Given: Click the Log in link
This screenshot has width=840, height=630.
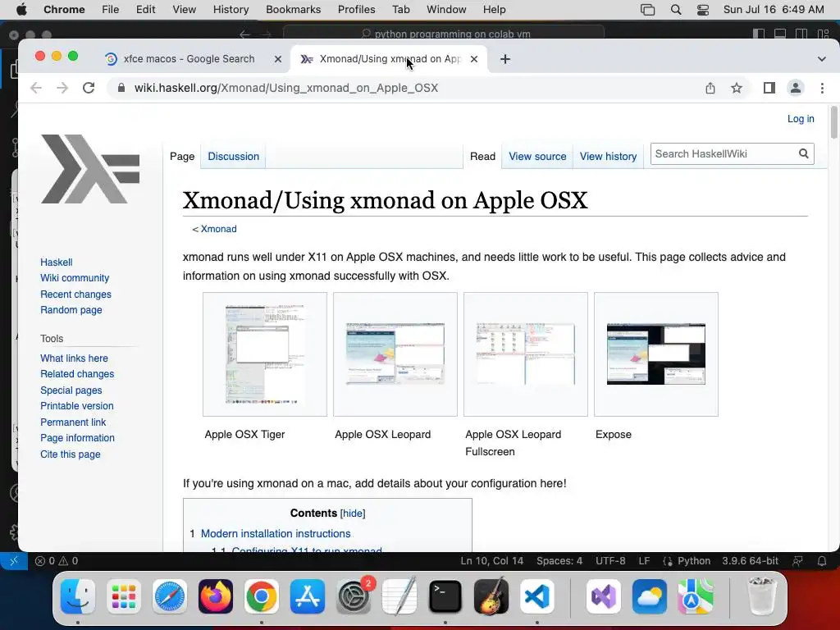Looking at the screenshot, I should (801, 119).
